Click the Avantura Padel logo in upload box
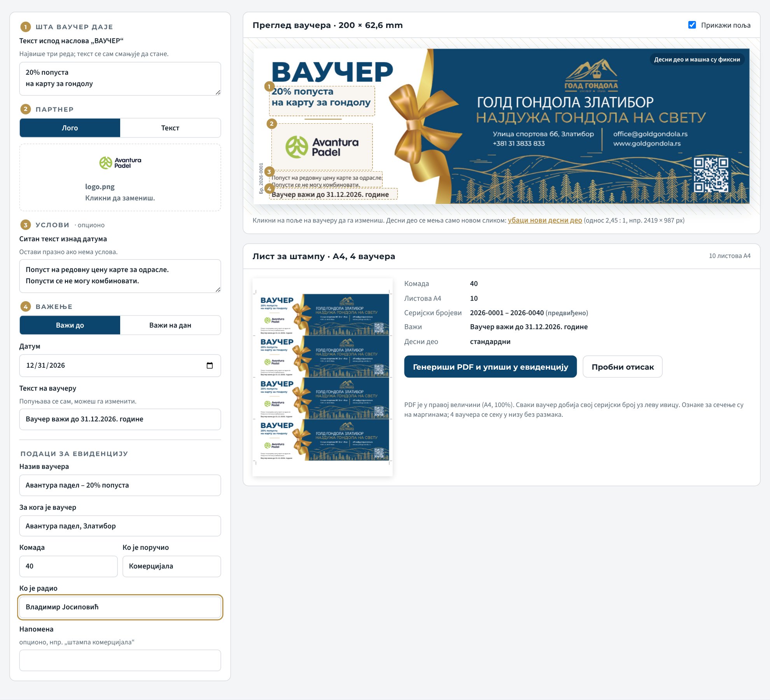 coord(120,163)
